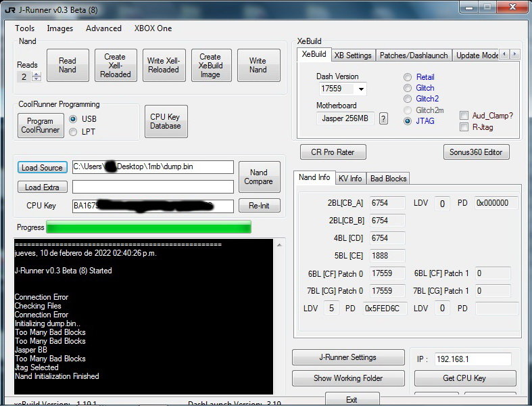Open Sonus360 Editor

(476, 152)
